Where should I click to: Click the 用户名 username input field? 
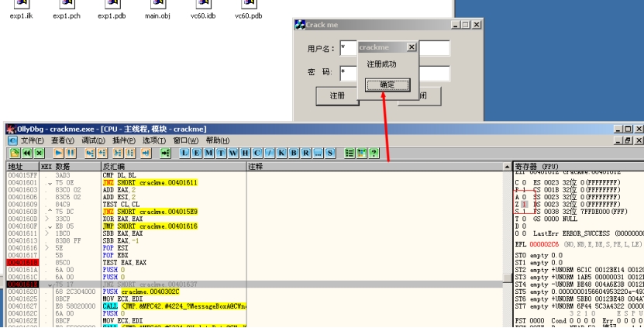(348, 48)
